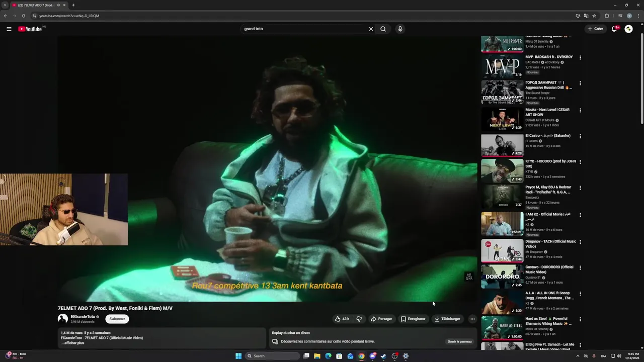Pause the playing music video
644x362 pixels.
[x=267, y=168]
